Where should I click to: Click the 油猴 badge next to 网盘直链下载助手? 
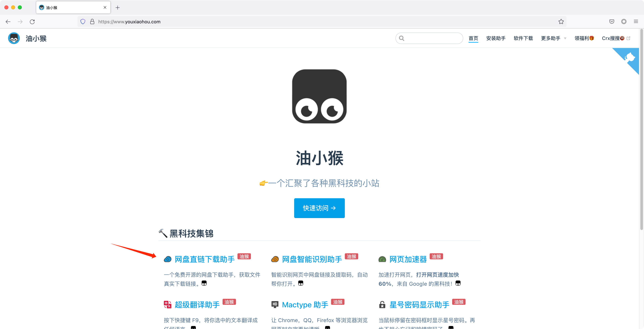[244, 256]
